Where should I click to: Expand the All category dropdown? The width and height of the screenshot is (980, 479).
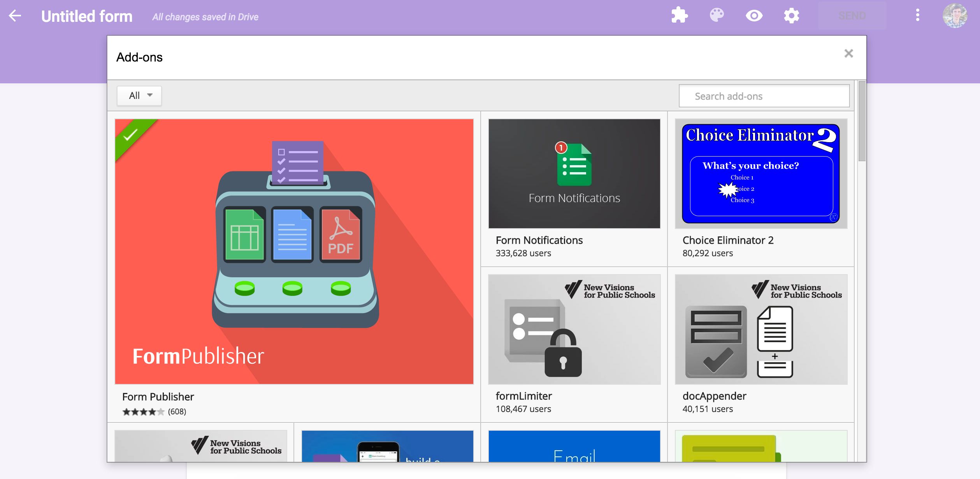[139, 95]
